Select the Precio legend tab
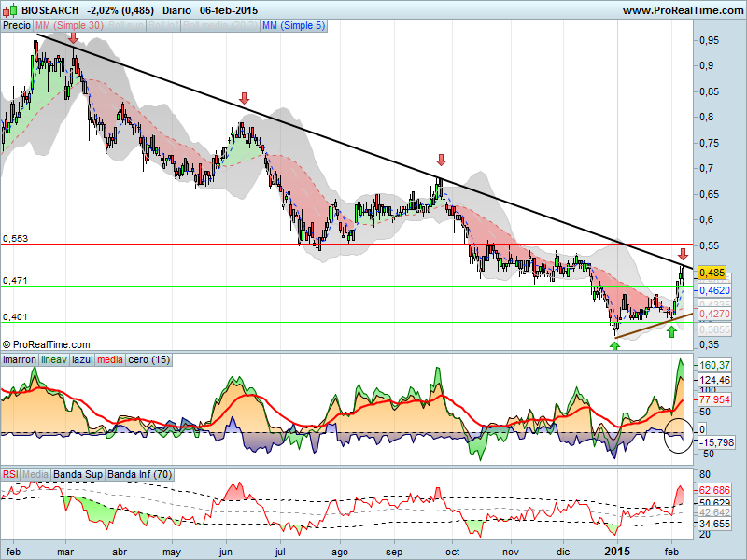This screenshot has height=560, width=747. coord(17,26)
